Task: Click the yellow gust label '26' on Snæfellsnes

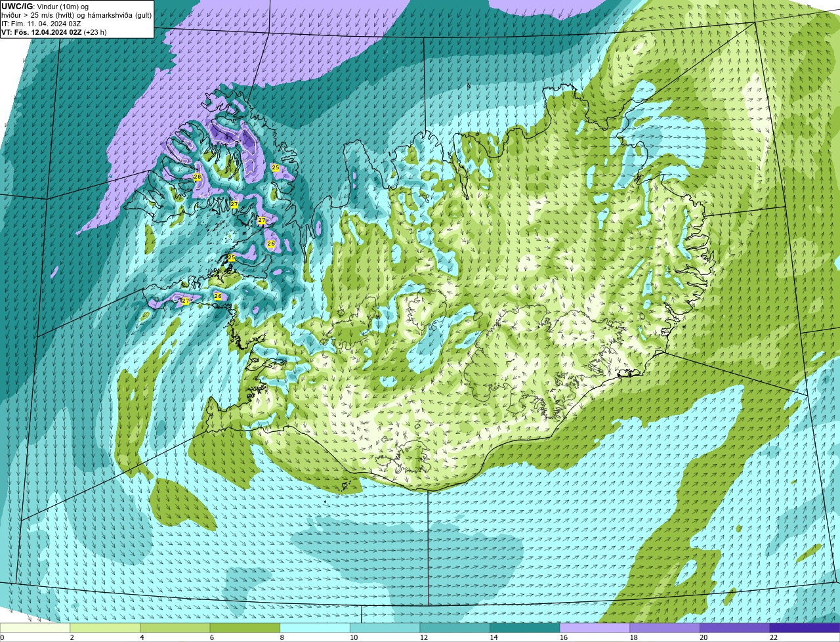Action: (x=218, y=297)
